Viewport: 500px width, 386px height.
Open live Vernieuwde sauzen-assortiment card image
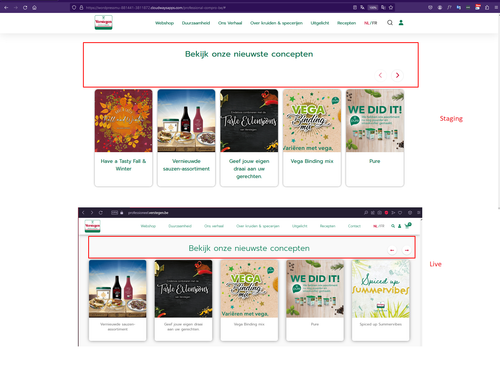pos(117,289)
